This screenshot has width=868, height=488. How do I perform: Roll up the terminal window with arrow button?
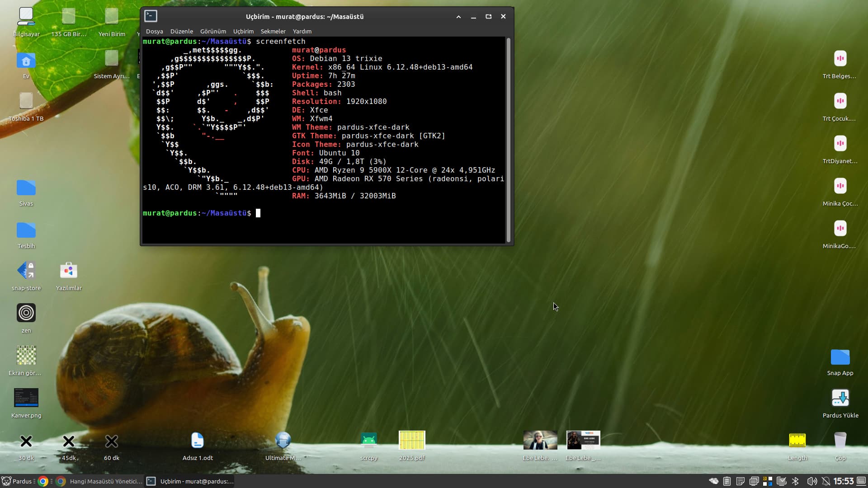[458, 17]
